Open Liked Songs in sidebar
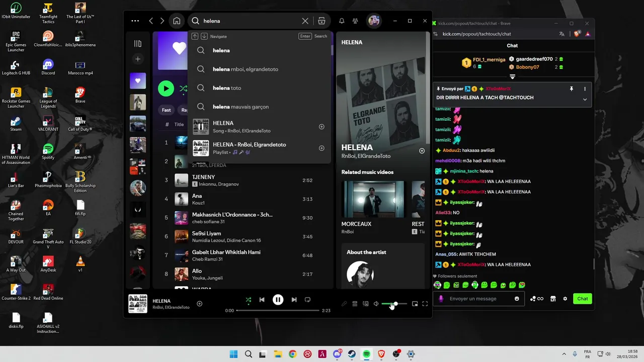 pyautogui.click(x=138, y=81)
